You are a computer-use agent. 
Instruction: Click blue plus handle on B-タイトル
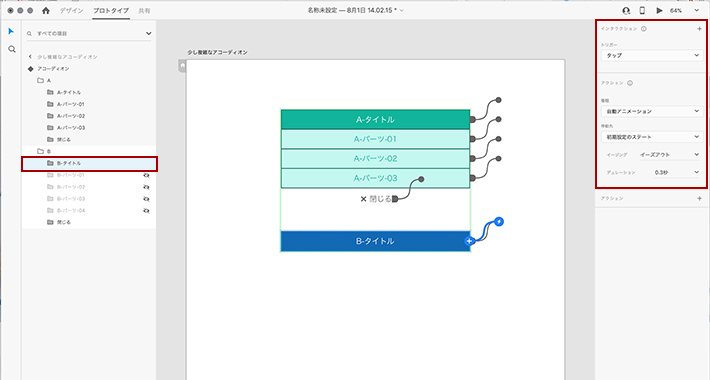click(469, 241)
